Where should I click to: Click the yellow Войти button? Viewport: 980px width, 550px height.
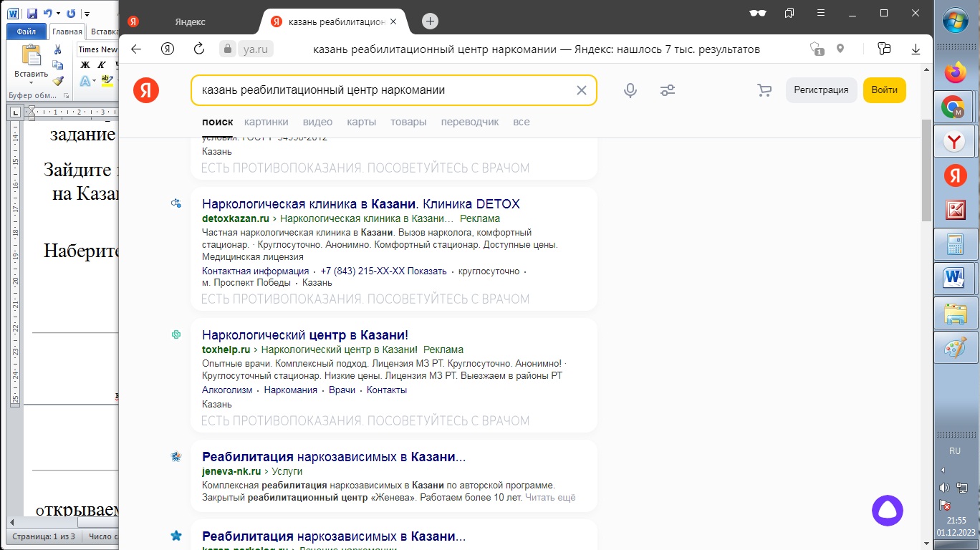coord(884,90)
